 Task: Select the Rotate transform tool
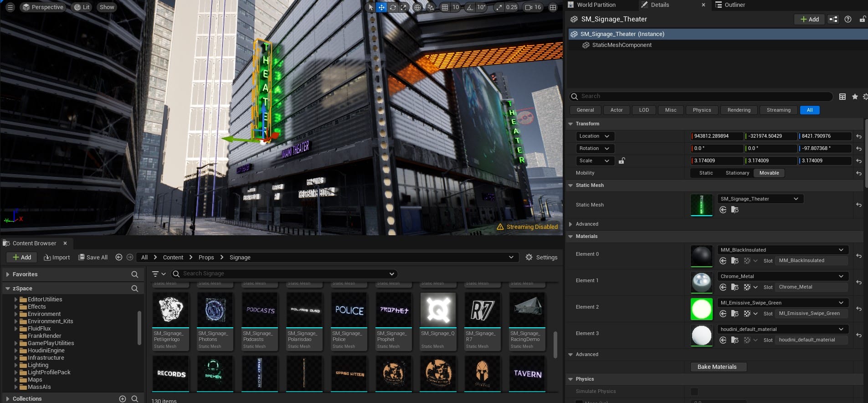(392, 7)
